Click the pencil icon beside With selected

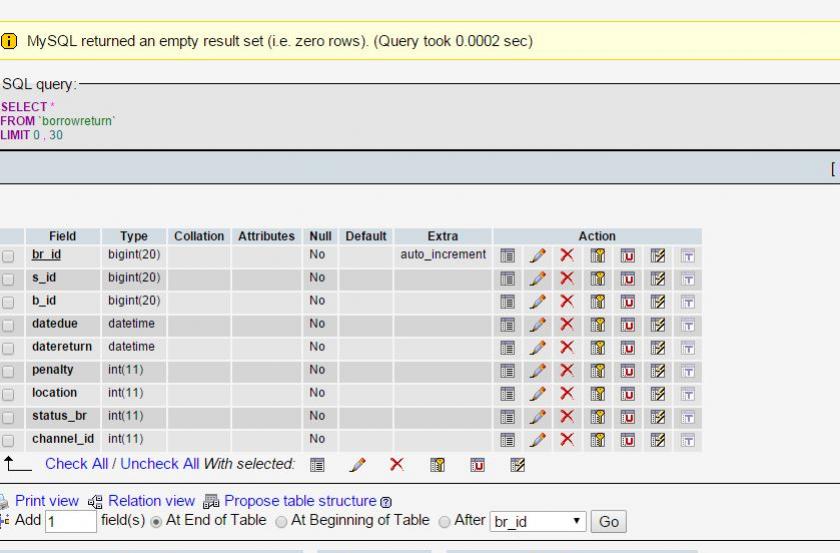pyautogui.click(x=357, y=465)
